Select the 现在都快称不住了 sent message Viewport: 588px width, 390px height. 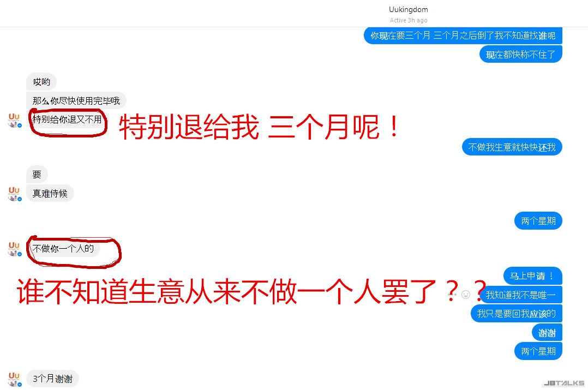pos(521,55)
